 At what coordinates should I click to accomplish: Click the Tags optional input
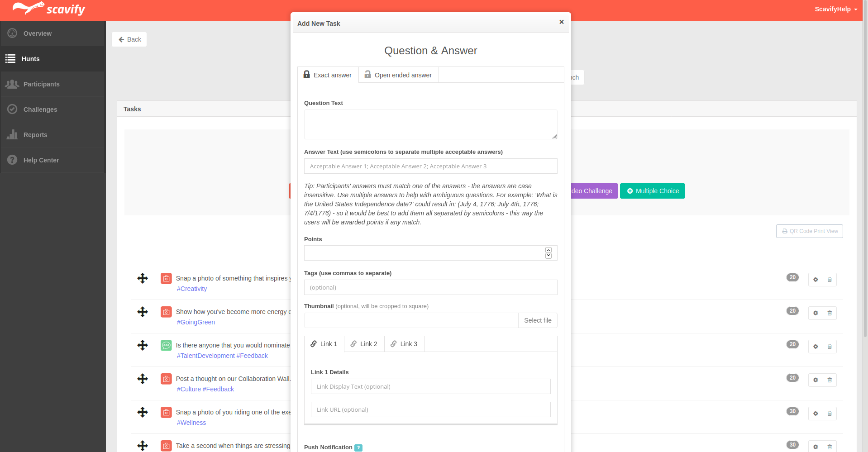click(x=431, y=287)
